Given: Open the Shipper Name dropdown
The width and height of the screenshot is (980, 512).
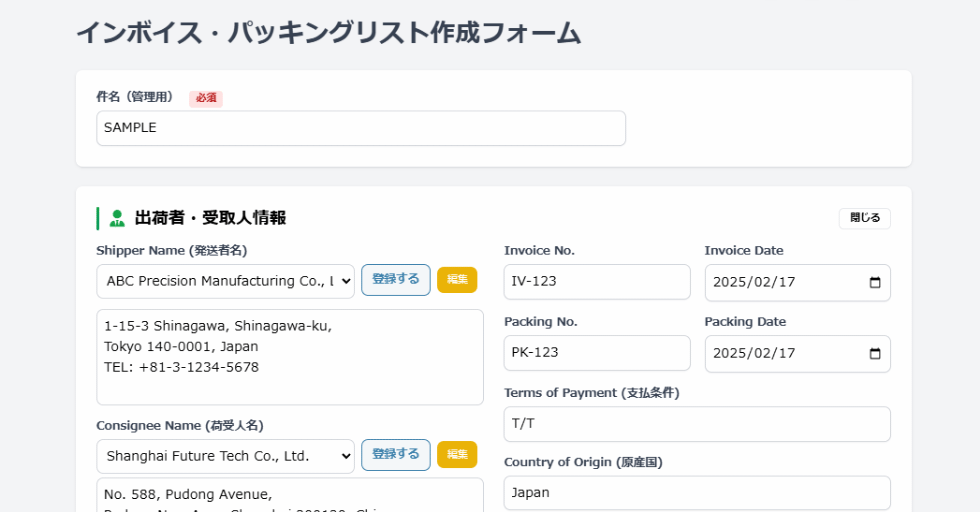Looking at the screenshot, I should tap(225, 281).
